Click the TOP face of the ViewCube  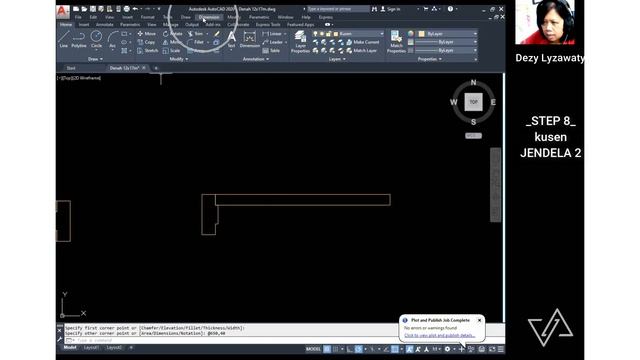coord(473,102)
